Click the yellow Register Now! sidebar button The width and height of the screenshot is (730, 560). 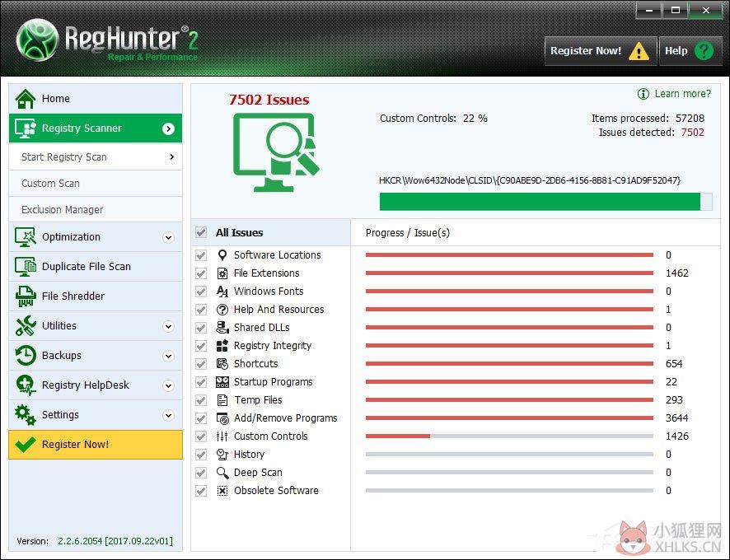(96, 445)
